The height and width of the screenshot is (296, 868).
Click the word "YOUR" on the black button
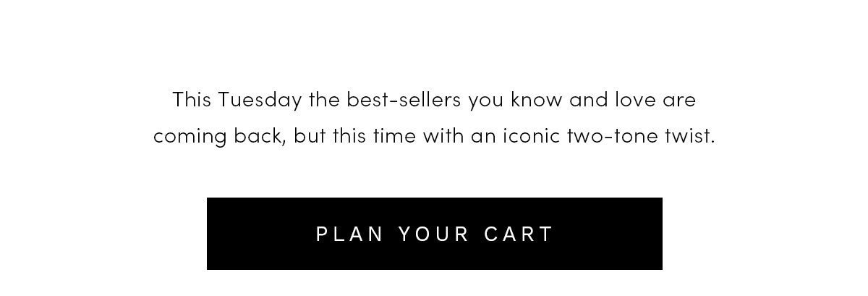click(x=433, y=234)
